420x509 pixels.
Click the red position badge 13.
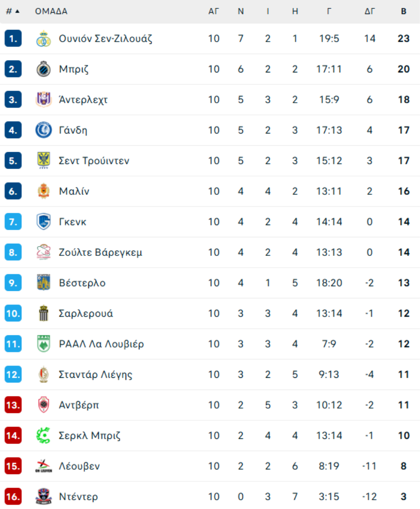[x=13, y=405]
